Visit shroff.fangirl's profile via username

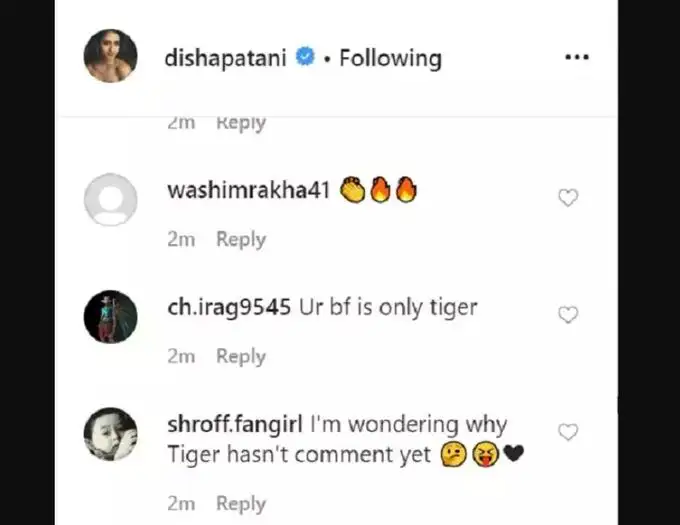click(x=235, y=424)
